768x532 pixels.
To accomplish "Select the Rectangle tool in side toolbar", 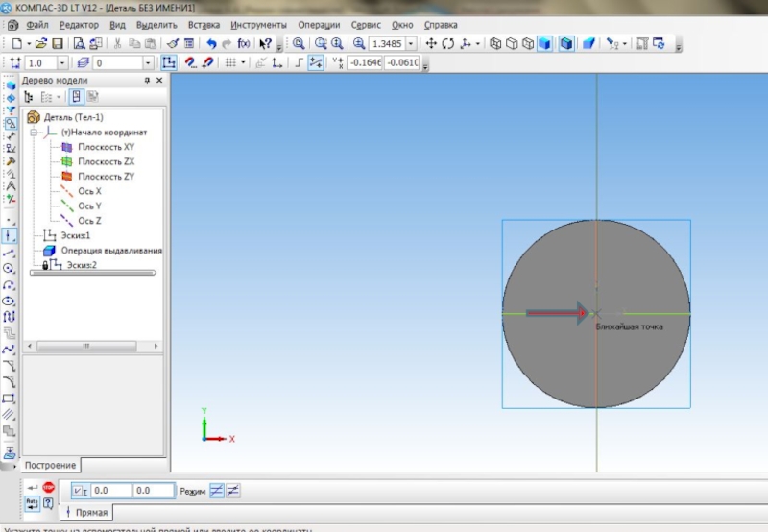I will [9, 399].
